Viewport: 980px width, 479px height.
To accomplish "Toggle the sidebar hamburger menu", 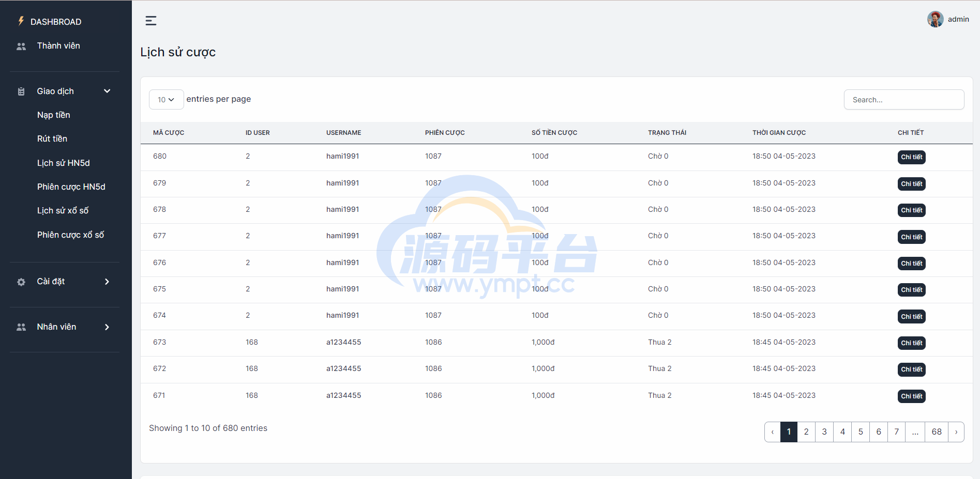I will tap(151, 21).
